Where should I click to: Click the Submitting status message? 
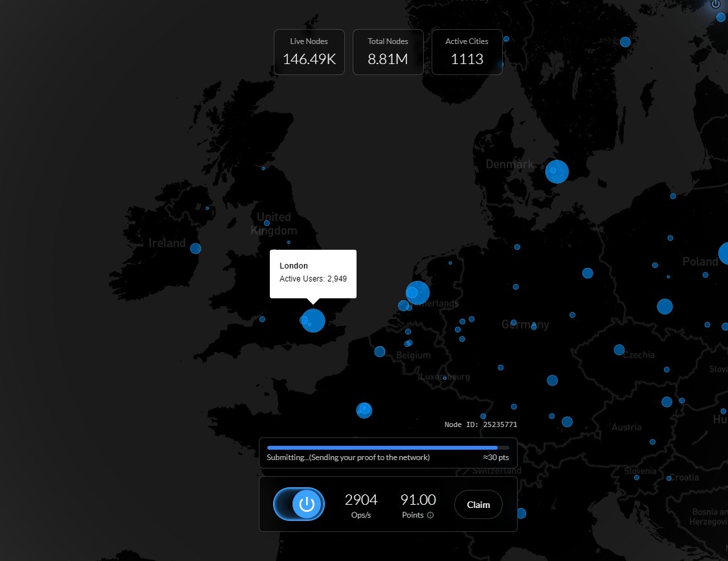[x=348, y=457]
